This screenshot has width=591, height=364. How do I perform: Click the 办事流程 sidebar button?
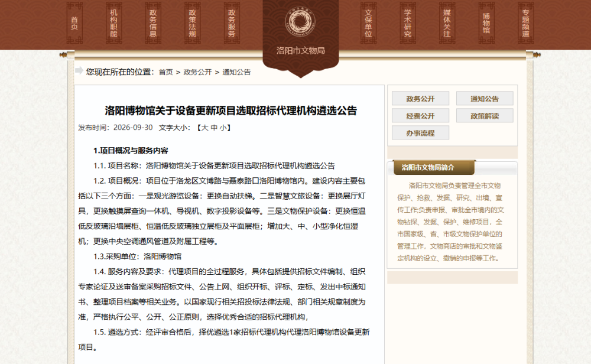pyautogui.click(x=420, y=132)
